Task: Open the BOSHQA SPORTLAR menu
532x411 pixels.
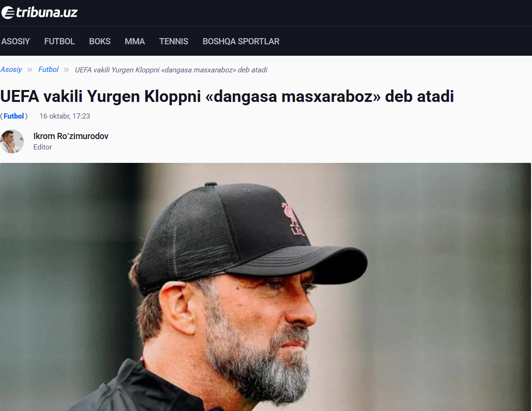Action: point(241,41)
